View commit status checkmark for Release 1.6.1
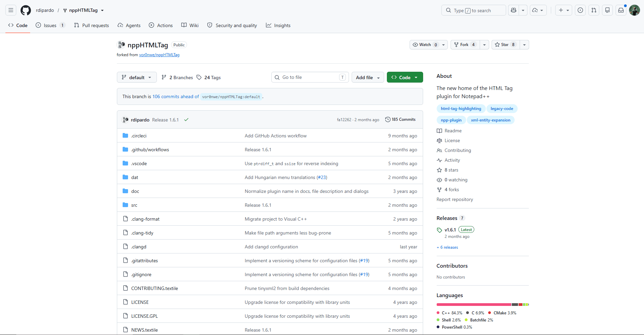644x335 pixels. (186, 120)
